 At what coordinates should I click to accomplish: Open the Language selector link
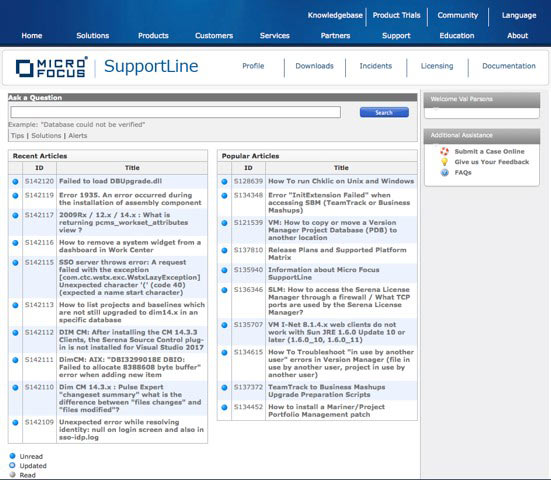[x=519, y=15]
